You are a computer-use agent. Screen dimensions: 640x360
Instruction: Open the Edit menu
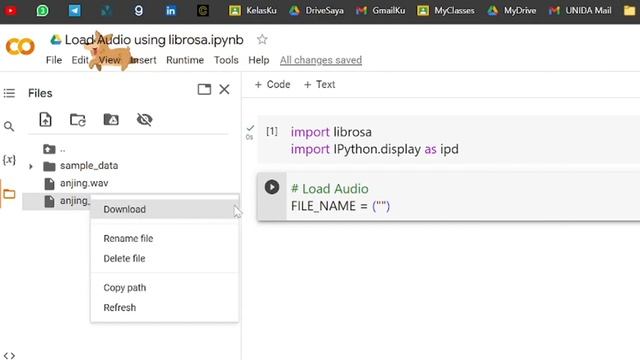80,60
